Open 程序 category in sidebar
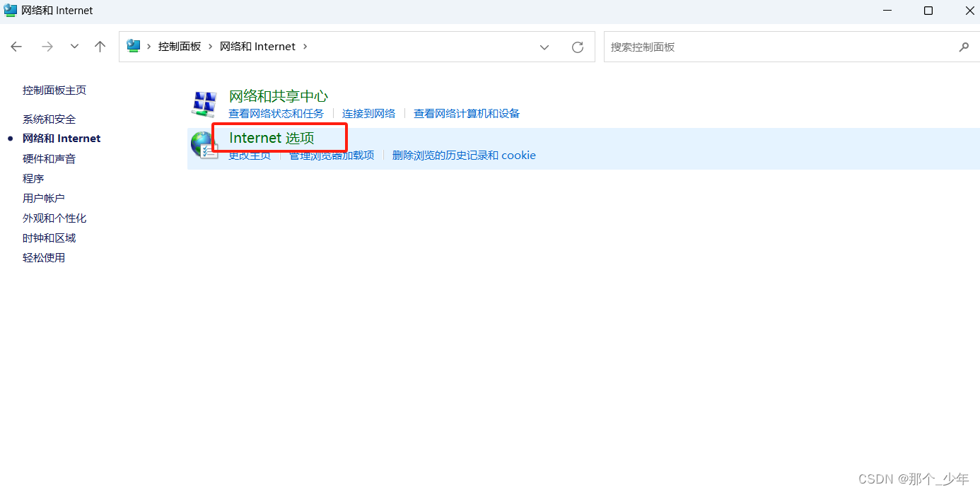Viewport: 980px width, 492px height. coord(33,179)
